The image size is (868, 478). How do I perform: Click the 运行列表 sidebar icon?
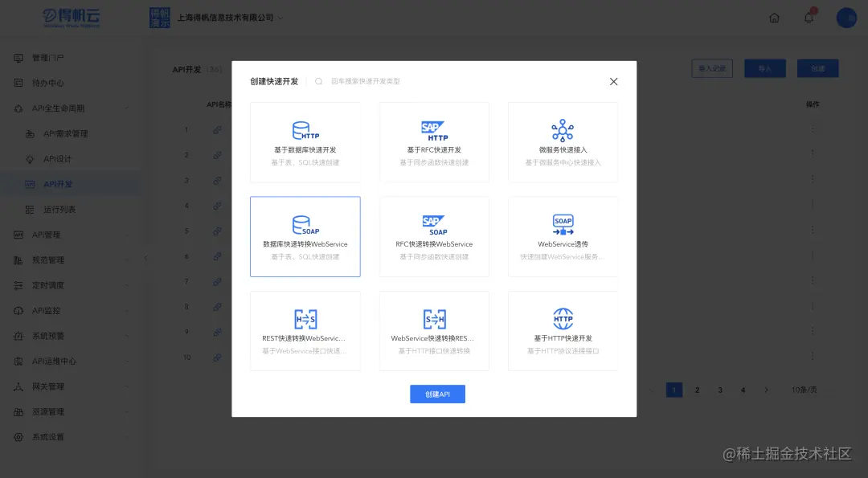click(x=30, y=209)
